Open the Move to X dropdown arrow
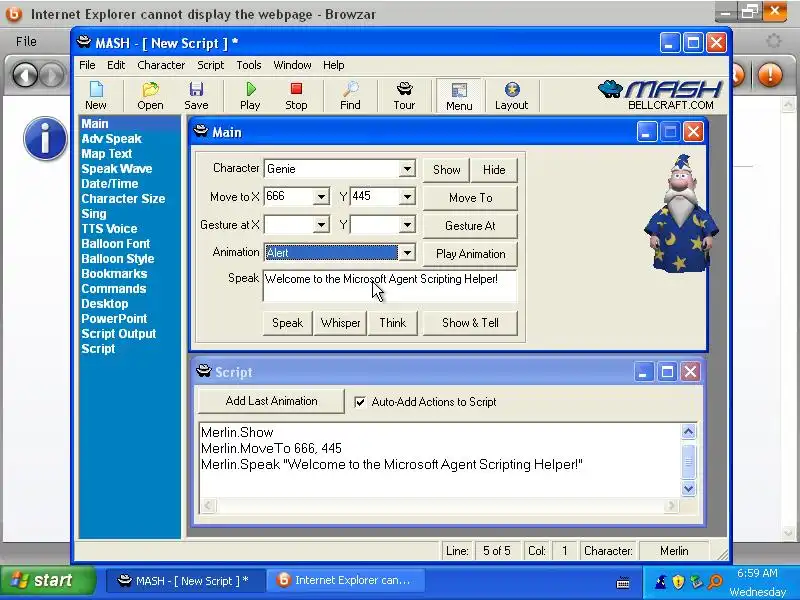The height and width of the screenshot is (600, 800). coord(321,196)
